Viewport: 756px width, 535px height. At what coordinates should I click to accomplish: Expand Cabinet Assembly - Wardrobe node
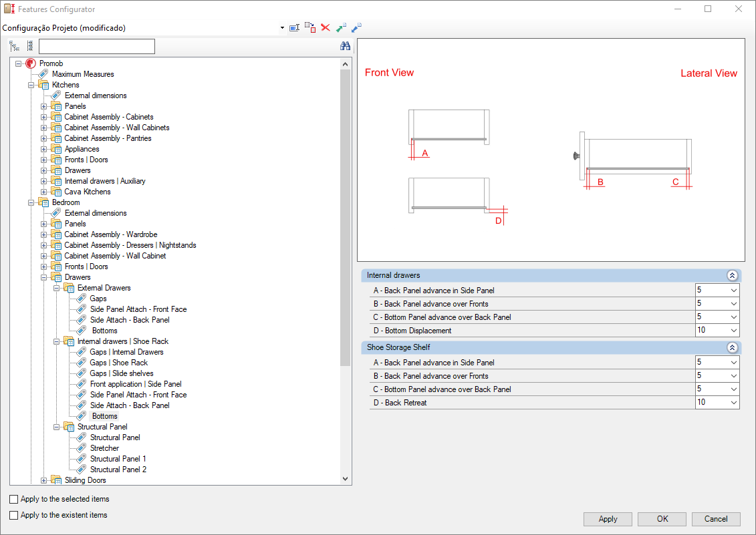(44, 234)
